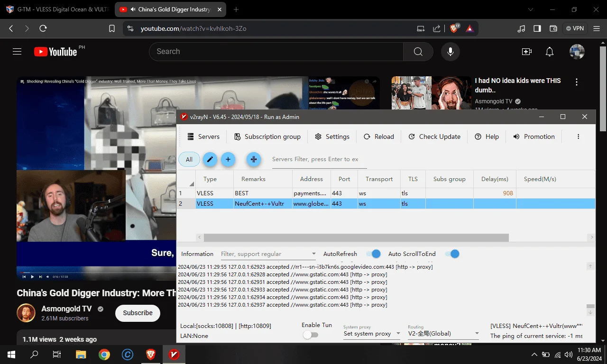The image size is (607, 364).
Task: Click the video progress bar
Action: (96, 272)
